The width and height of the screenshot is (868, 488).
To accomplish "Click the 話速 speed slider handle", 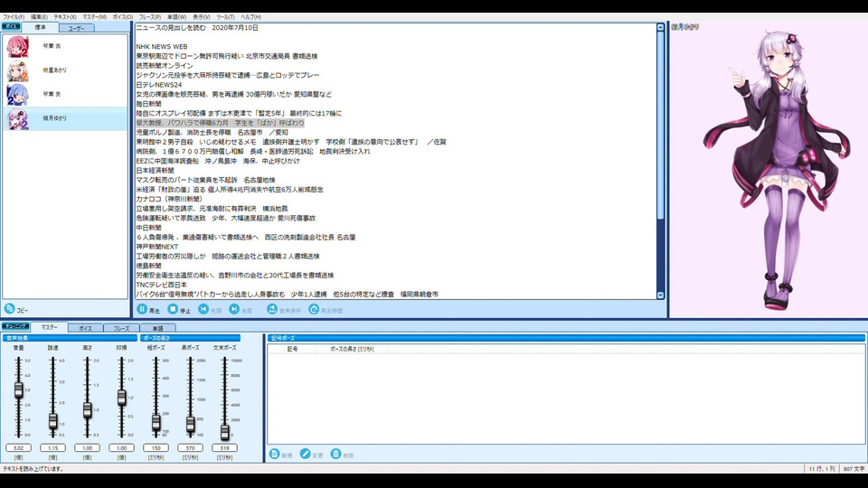I will coord(52,421).
